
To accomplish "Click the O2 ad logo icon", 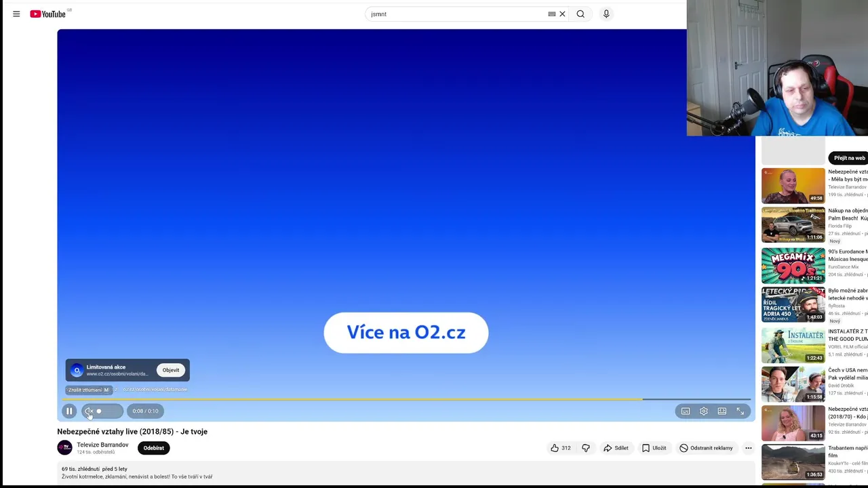I will pos(77,370).
